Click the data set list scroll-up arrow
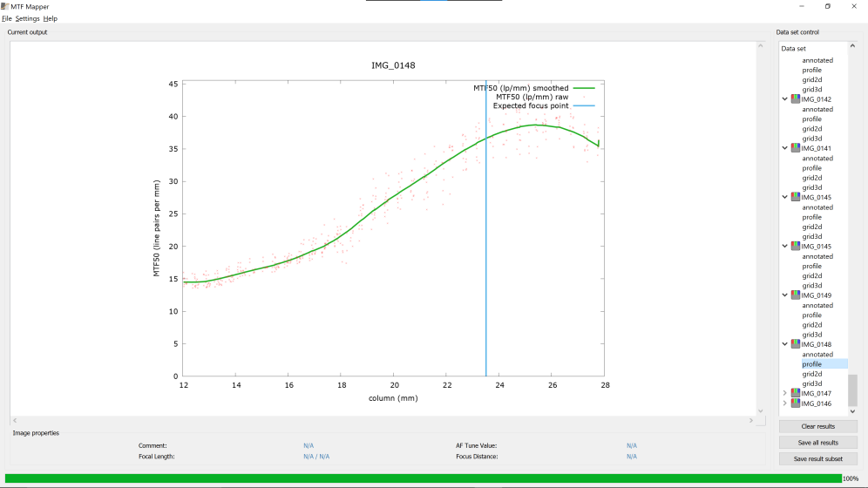 coord(852,46)
